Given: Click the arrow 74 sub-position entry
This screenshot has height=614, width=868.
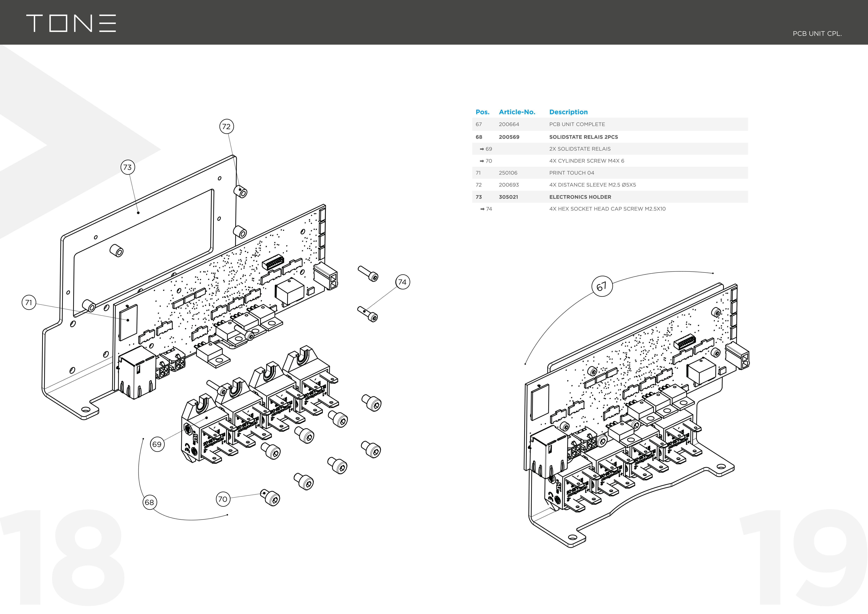Looking at the screenshot, I should [486, 209].
